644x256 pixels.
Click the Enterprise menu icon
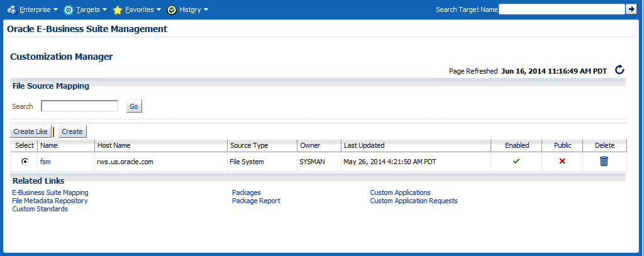coord(11,9)
